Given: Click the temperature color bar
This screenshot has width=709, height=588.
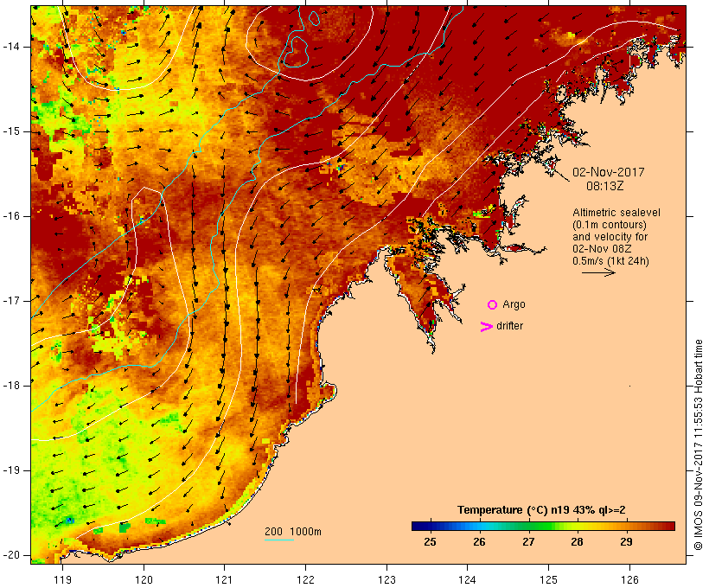Looking at the screenshot, I should (x=543, y=526).
